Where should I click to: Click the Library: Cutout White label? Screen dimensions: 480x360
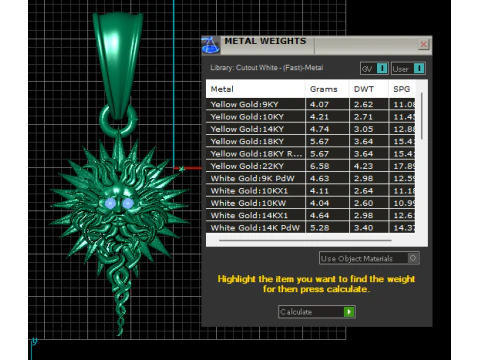(267, 68)
